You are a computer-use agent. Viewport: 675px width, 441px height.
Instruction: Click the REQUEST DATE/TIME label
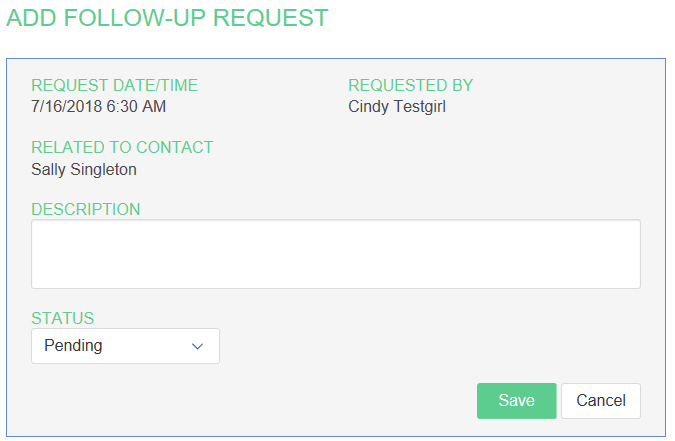click(115, 85)
